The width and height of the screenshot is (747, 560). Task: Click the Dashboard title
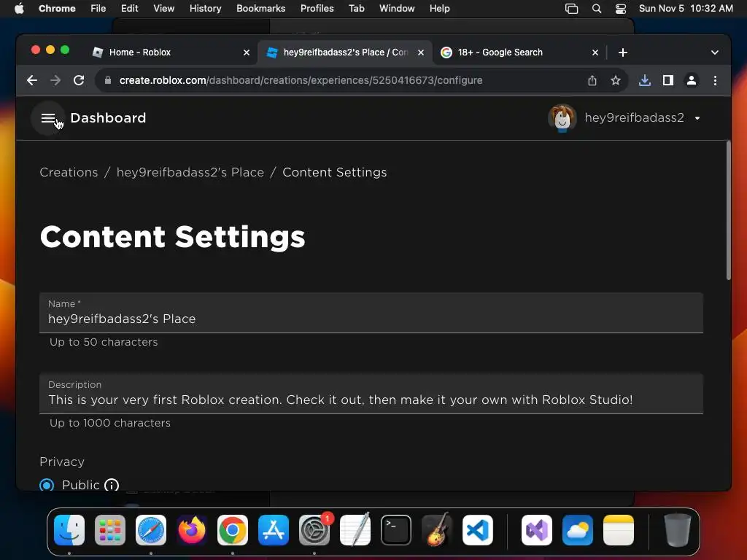point(108,117)
